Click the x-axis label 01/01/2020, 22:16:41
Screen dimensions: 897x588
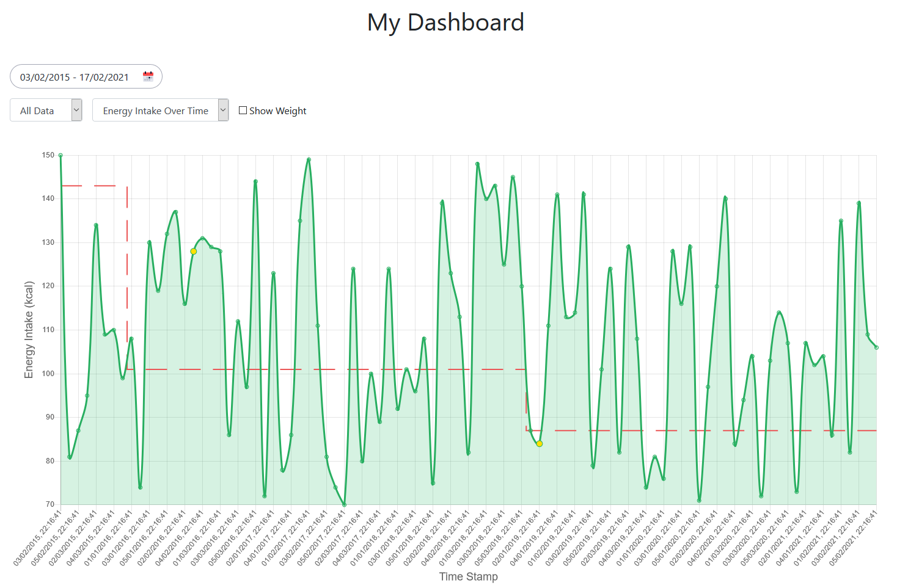640,538
